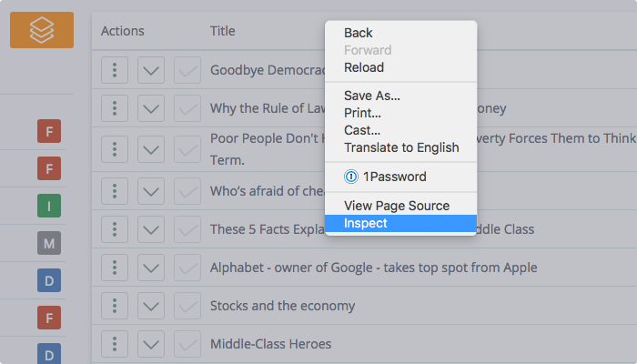637x364 pixels.
Task: Open three-dot actions for Goodbye Democracy row
Action: [x=115, y=70]
